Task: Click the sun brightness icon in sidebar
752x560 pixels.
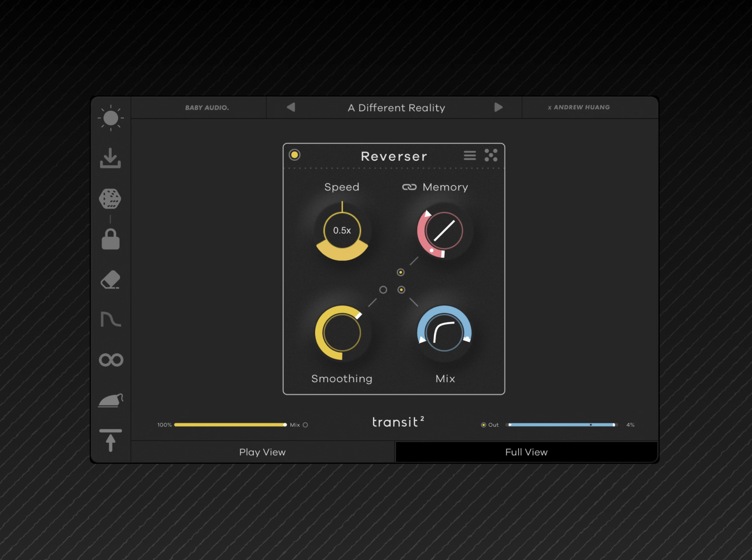Action: (x=111, y=118)
